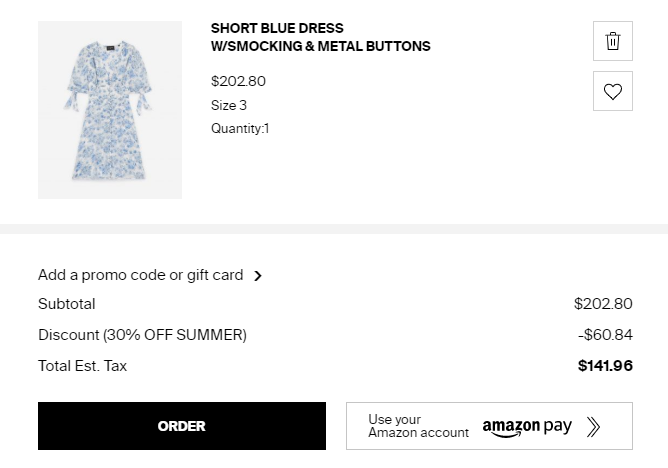Viewport: 668px width, 468px height.
Task: Open Short Blue Dress product title
Action: coord(320,37)
